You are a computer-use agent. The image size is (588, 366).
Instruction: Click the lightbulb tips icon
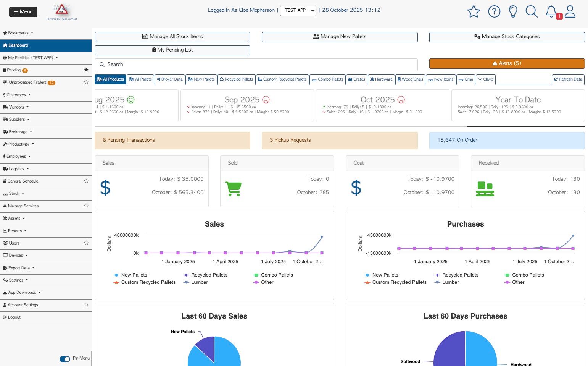pyautogui.click(x=513, y=11)
